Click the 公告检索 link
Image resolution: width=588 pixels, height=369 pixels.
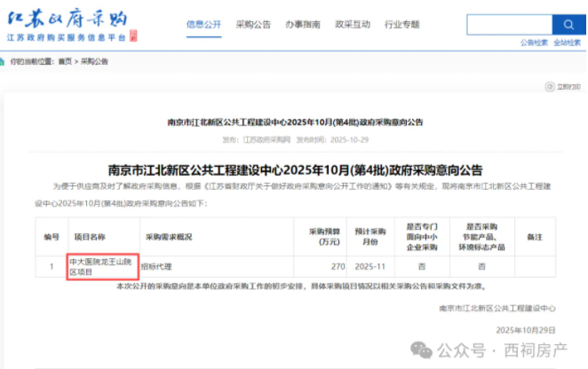[x=534, y=42]
